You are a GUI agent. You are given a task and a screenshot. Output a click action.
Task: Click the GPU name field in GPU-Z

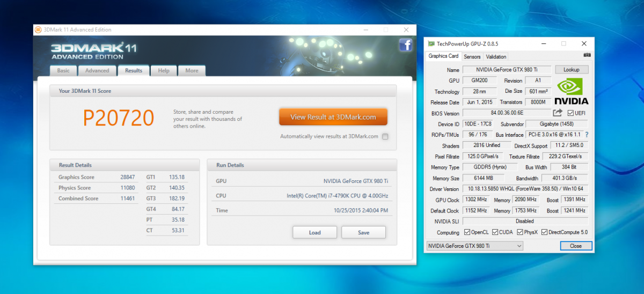(x=507, y=70)
